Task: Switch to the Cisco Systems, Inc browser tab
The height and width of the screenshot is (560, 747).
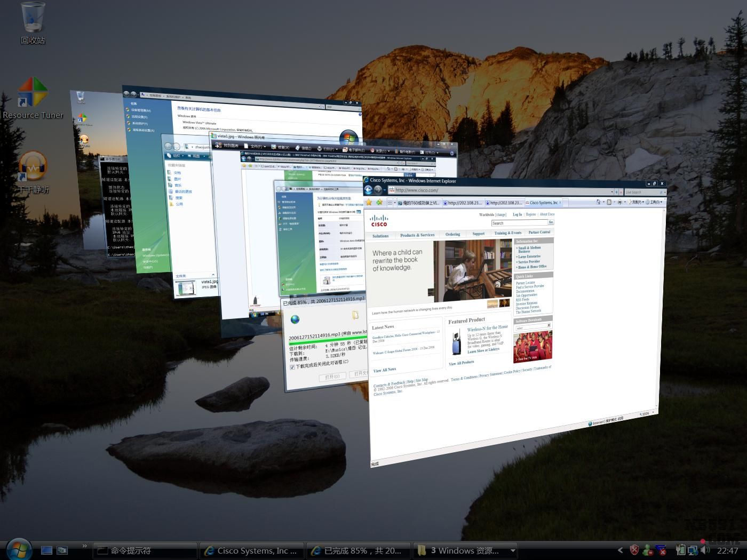Action: click(543, 203)
